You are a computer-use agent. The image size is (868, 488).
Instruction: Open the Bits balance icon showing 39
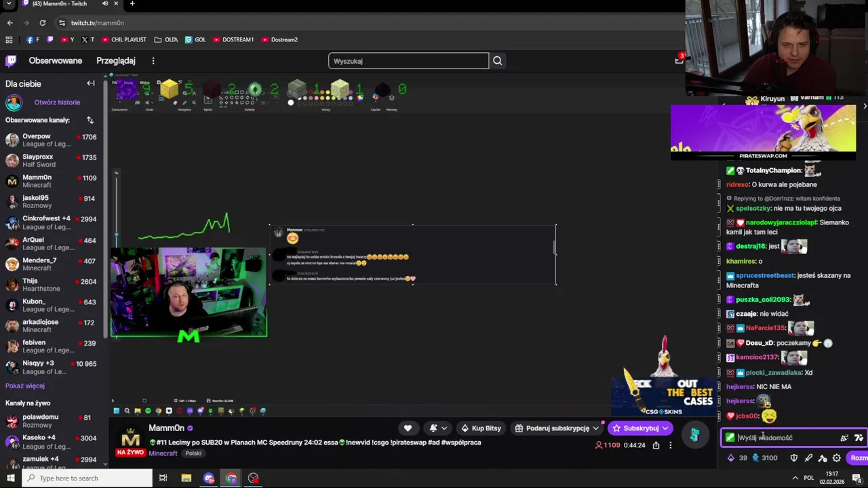click(736, 458)
